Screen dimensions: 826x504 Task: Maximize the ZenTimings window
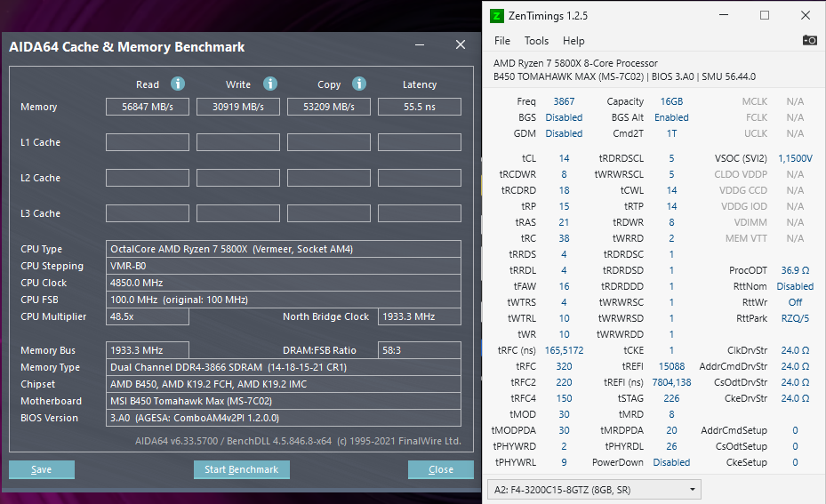pyautogui.click(x=765, y=15)
